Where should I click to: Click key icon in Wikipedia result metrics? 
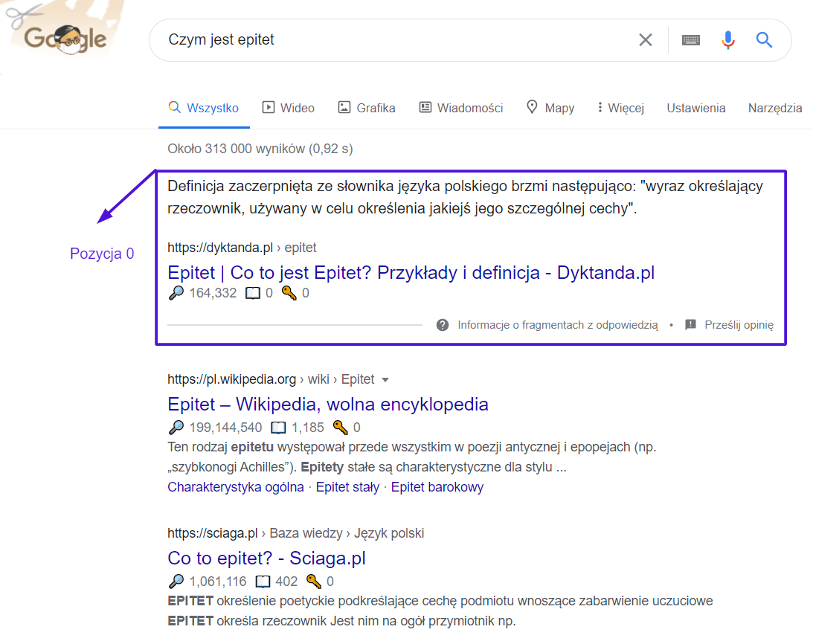[340, 428]
